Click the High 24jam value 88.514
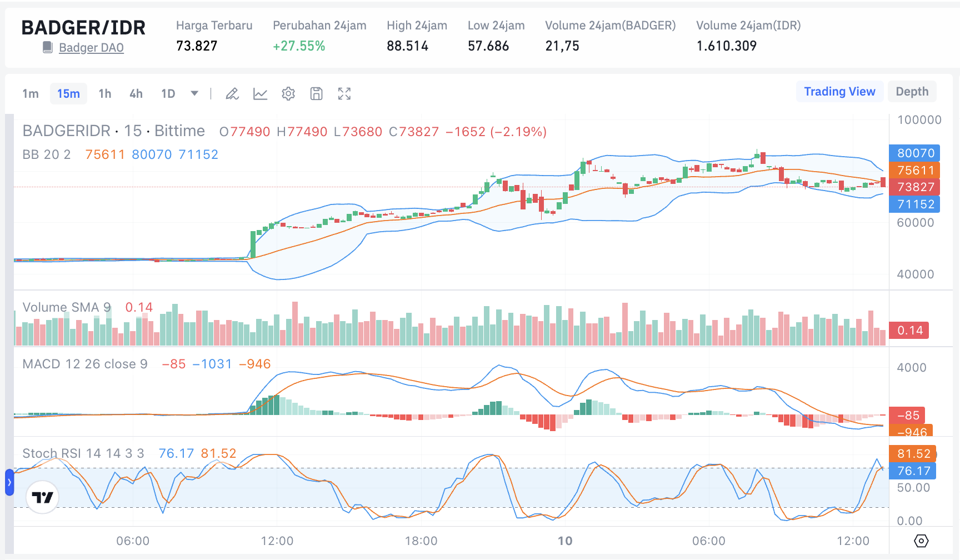This screenshot has width=960, height=560. tap(408, 46)
